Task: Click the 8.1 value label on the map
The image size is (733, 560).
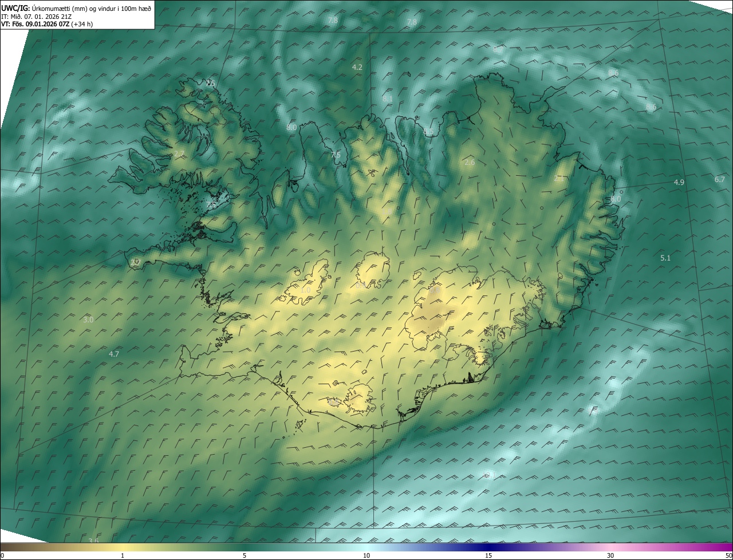Action: click(x=388, y=99)
